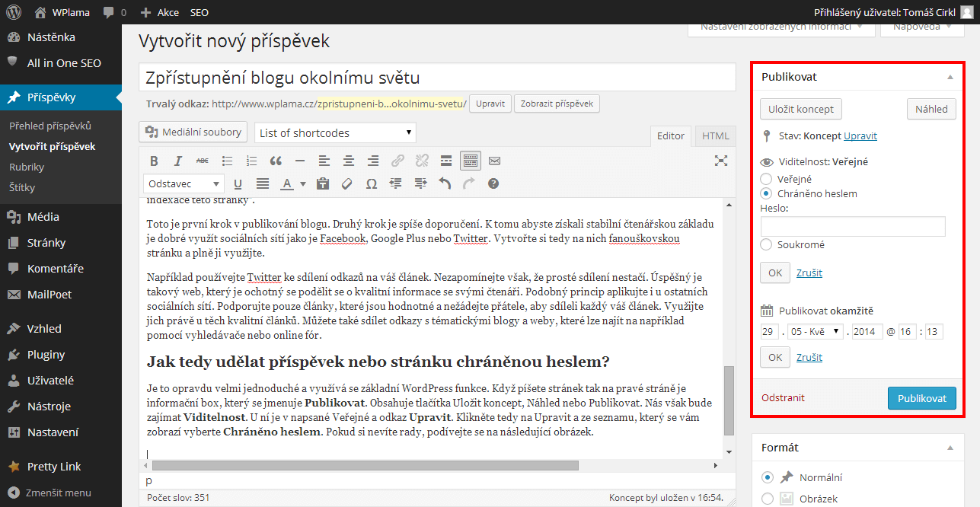
Task: Clear formatting with the eraser icon
Action: 346,183
